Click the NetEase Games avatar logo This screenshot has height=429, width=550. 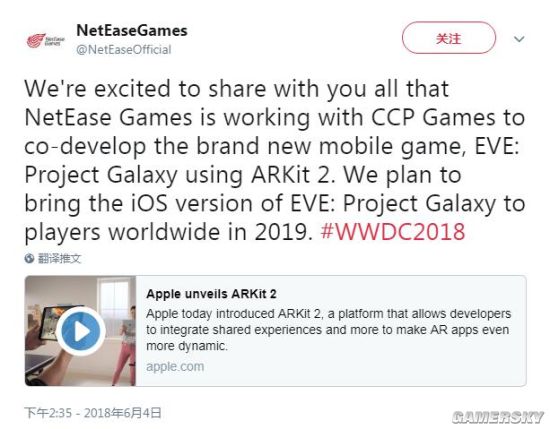click(46, 40)
